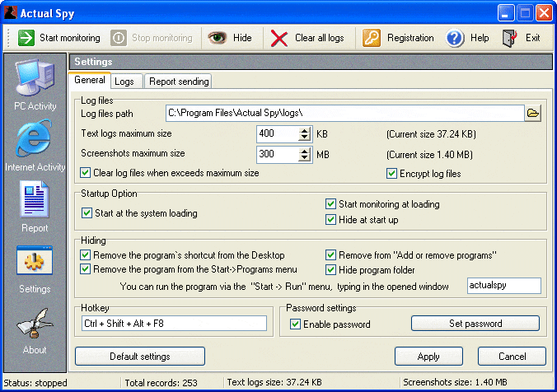This screenshot has height=392, width=557.
Task: Decrease screenshots maximum size value
Action: click(x=306, y=157)
